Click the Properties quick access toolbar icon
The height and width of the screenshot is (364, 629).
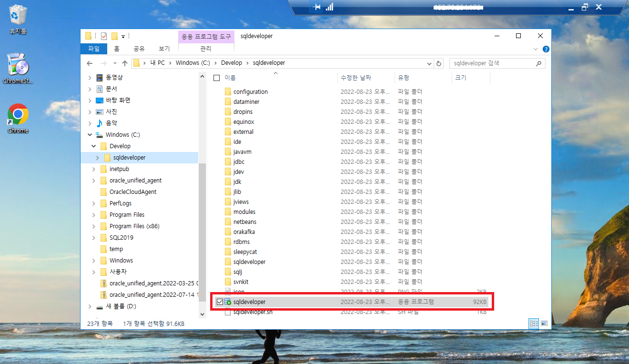(x=104, y=36)
